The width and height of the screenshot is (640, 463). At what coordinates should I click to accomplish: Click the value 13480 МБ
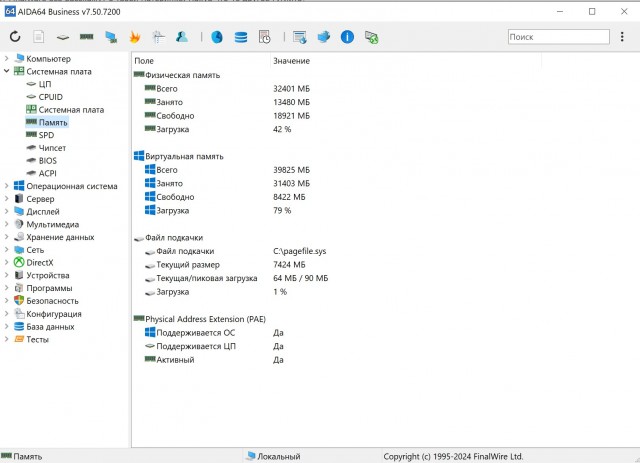(291, 102)
